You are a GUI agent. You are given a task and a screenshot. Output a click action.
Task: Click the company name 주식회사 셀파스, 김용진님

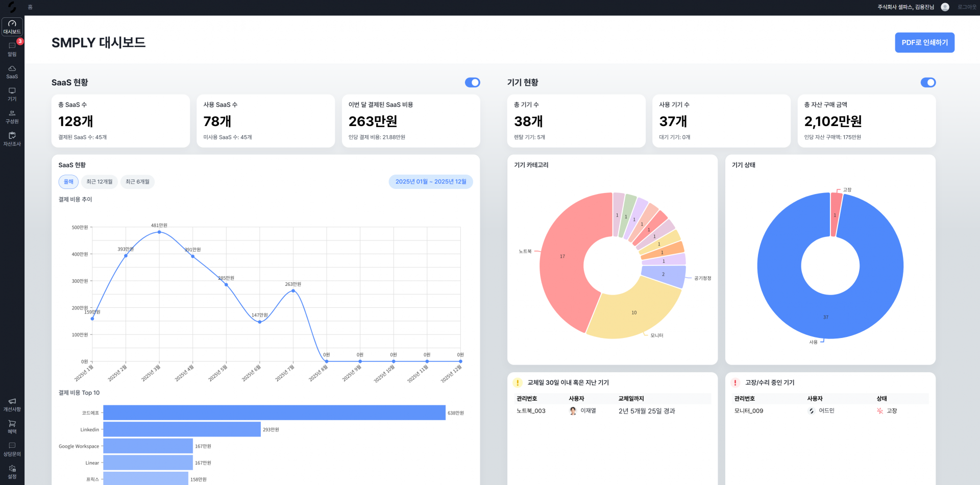(905, 7)
